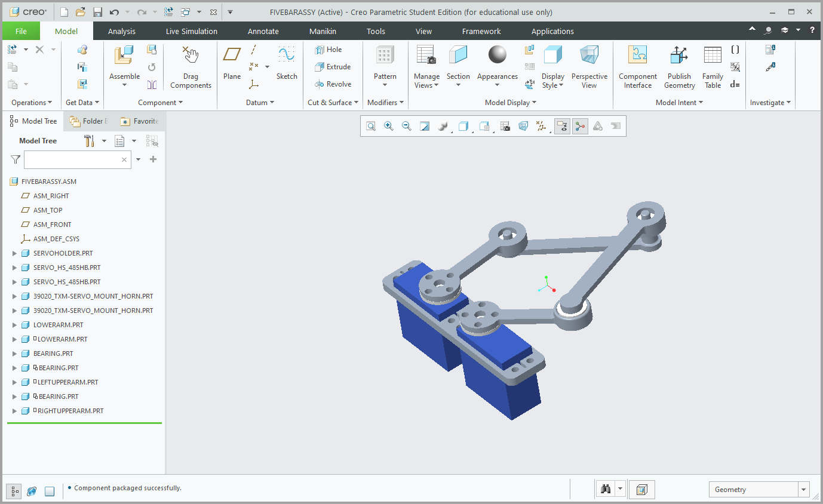The height and width of the screenshot is (504, 823).
Task: Expand SERVOHOLDER.PRT in the model tree
Action: 15,253
